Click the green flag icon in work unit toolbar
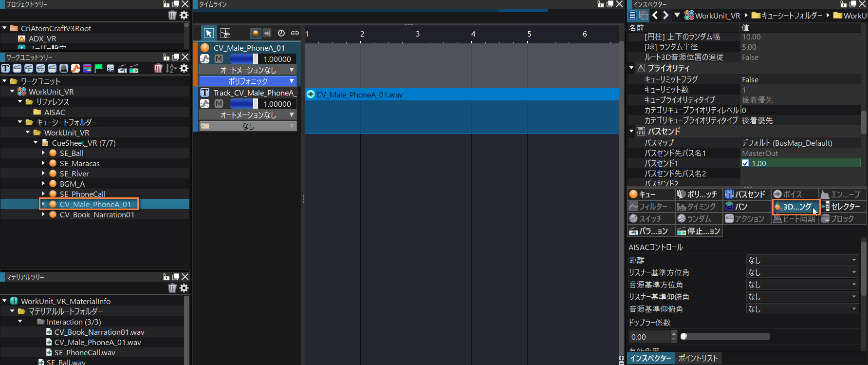 (99, 68)
